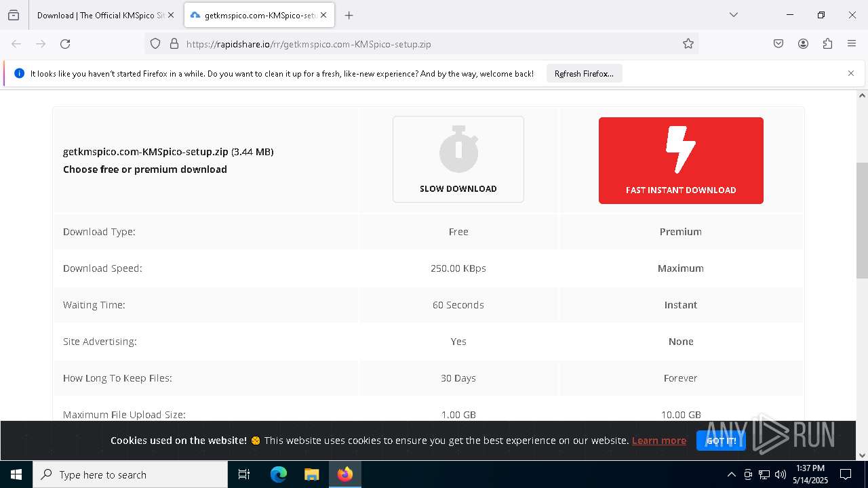Launch Microsoft Edge from taskbar

pos(279,474)
